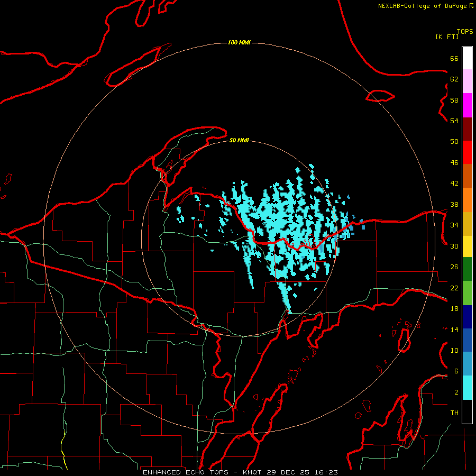Click the gold 38 kft legend color
Image resolution: width=476 pixels, height=476 pixels.
pos(467,224)
